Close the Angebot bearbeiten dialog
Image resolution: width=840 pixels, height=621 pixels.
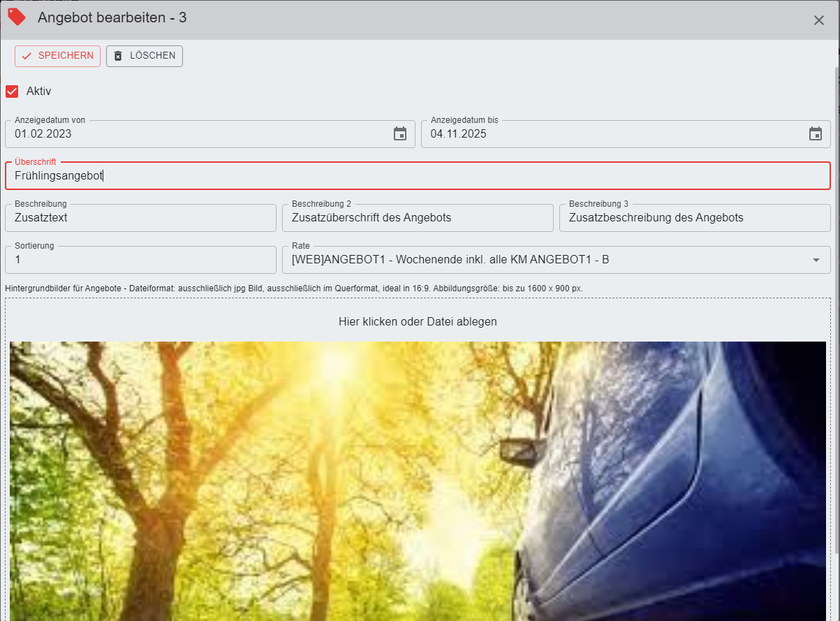click(819, 20)
